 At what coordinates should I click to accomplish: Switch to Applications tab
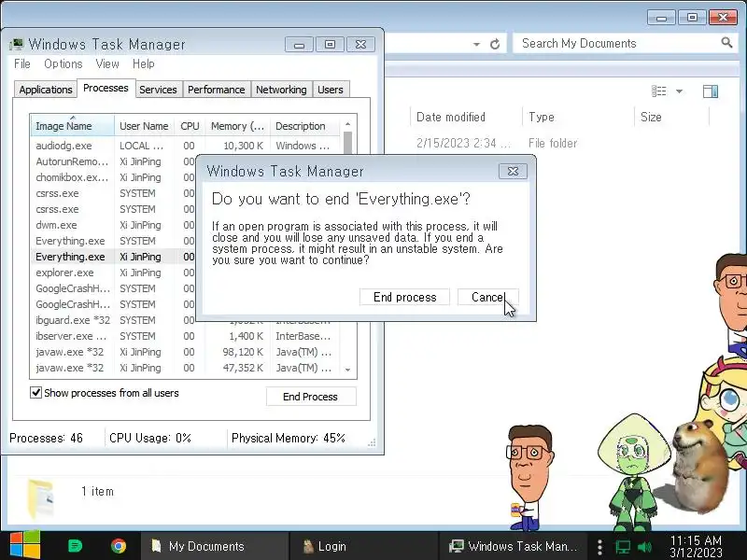[x=46, y=90]
